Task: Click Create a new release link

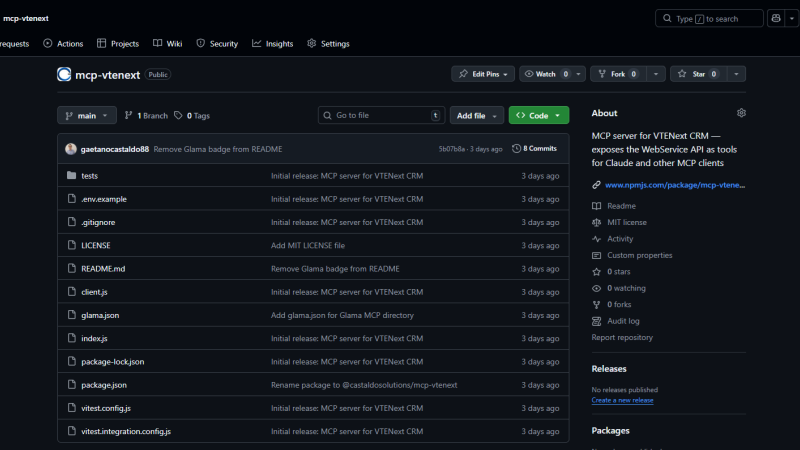Action: coord(622,400)
